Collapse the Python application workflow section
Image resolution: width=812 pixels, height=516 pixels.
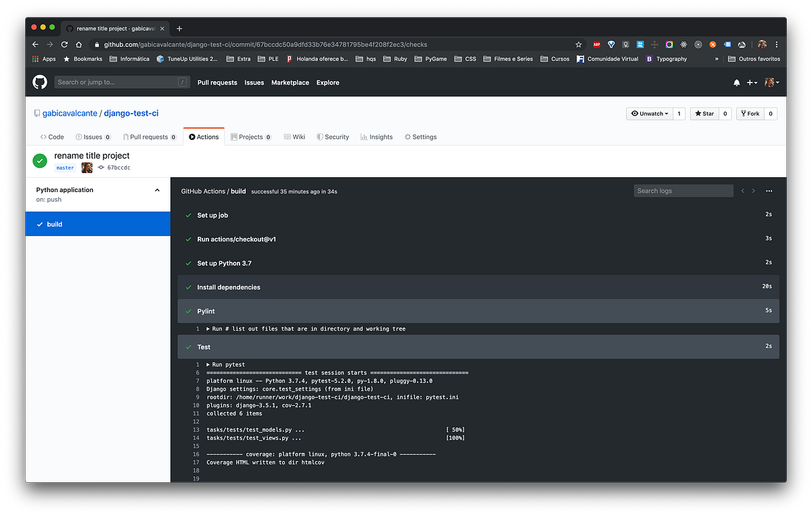(157, 190)
